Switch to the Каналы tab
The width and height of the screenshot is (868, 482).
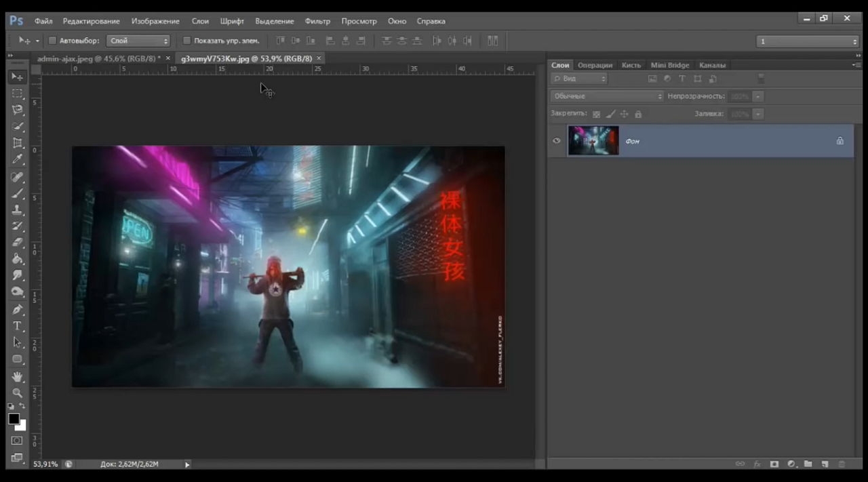pos(712,65)
